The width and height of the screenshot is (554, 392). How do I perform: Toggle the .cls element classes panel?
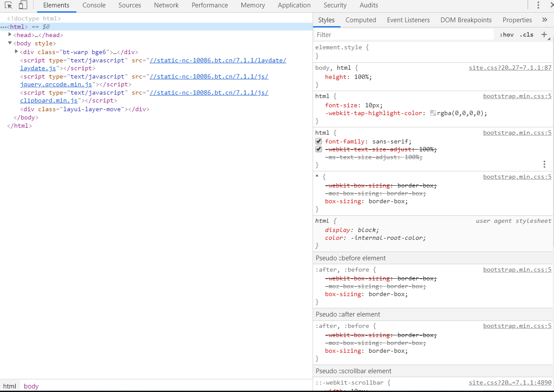[x=526, y=34]
